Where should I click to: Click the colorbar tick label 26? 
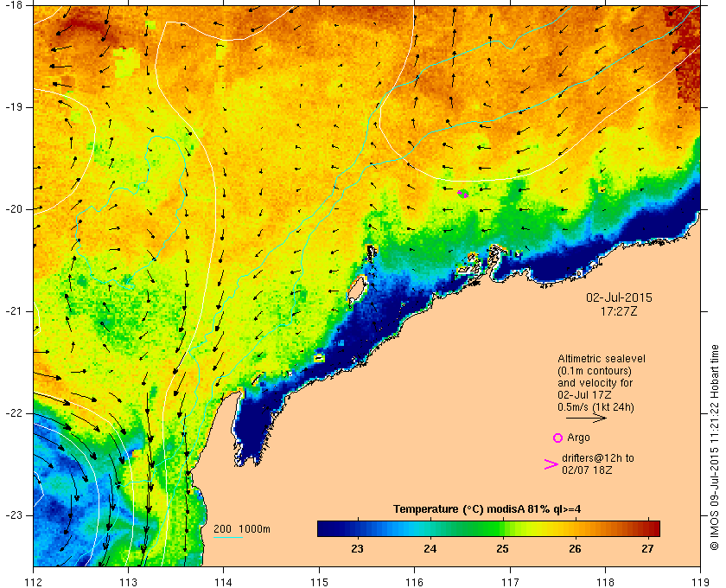[575, 549]
